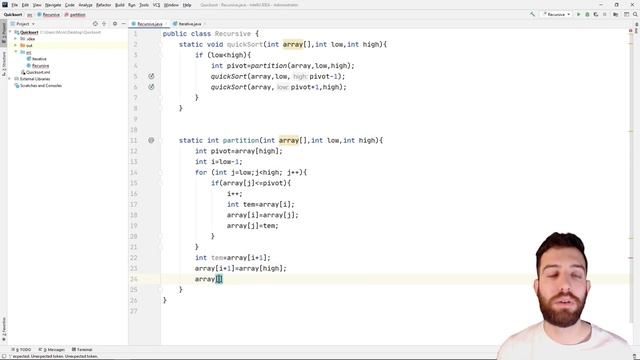Collapse the Quicksort project root node

point(11,32)
